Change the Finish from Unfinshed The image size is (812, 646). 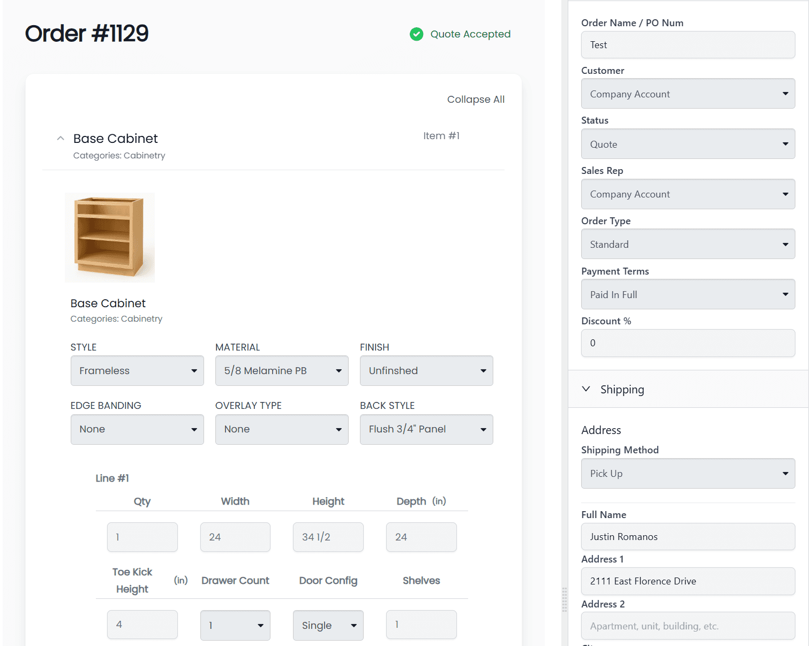click(x=426, y=370)
